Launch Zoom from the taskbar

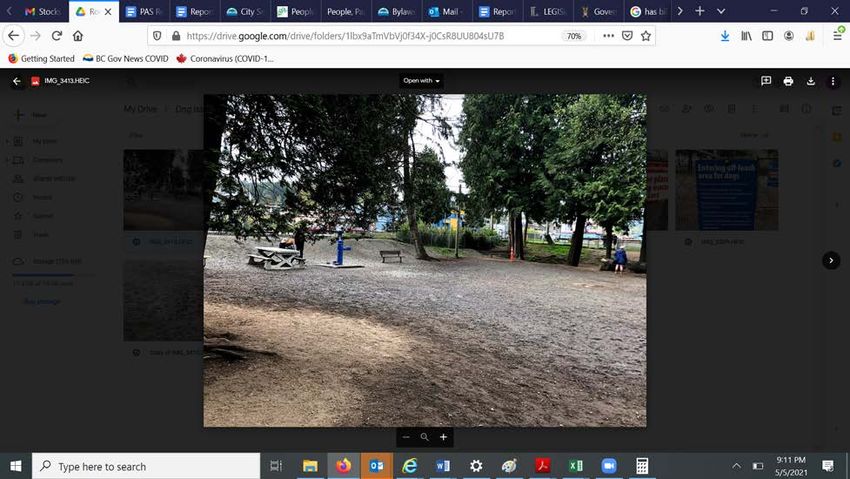(x=608, y=466)
